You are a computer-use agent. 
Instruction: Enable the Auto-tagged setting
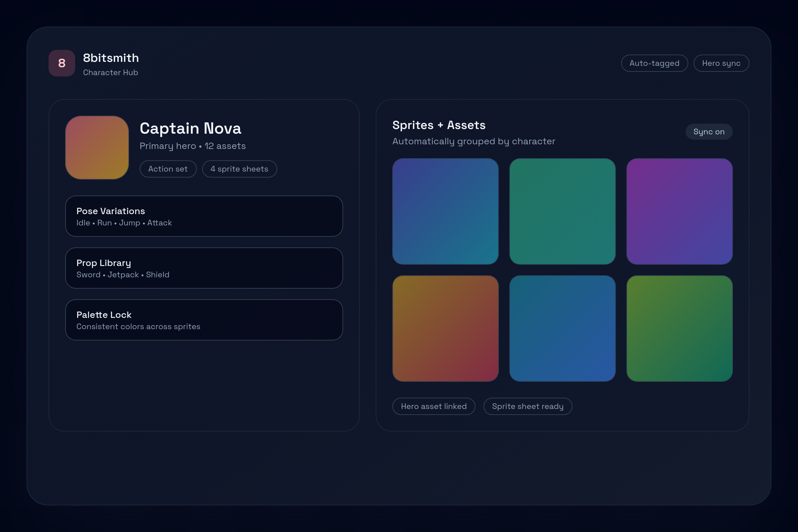(x=654, y=63)
